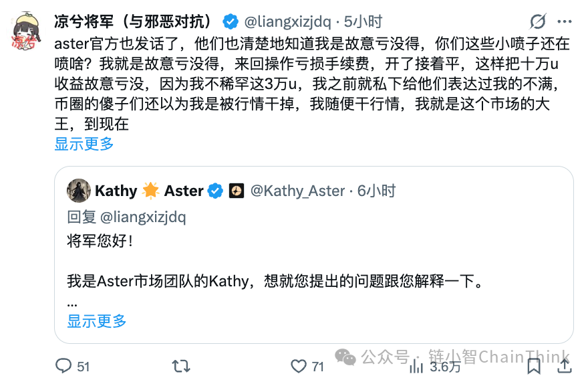Expand quoted tweet with 显示更多

point(97,321)
